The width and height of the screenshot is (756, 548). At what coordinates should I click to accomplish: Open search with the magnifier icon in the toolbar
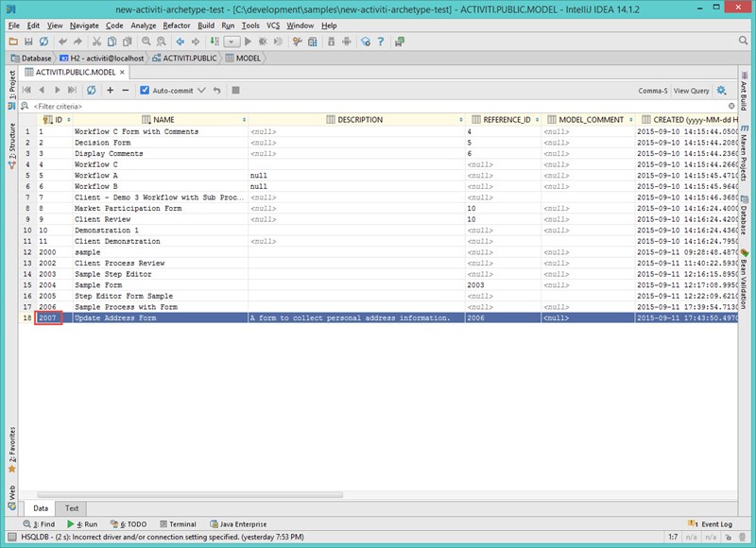pyautogui.click(x=146, y=43)
